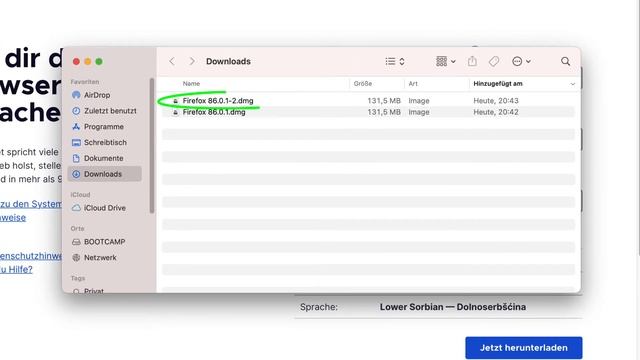Minimize Finder window with yellow button
Image resolution: width=640 pixels, height=360 pixels.
(88, 62)
